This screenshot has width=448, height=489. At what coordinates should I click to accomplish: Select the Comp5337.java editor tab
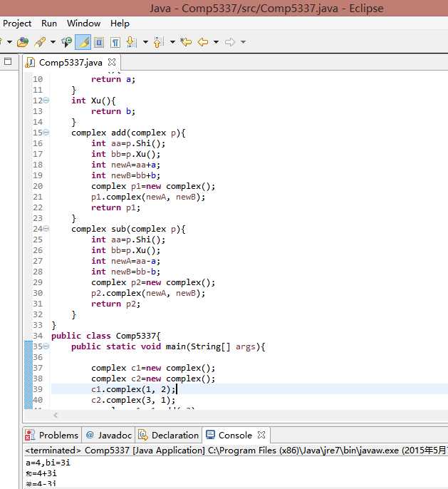click(71, 63)
